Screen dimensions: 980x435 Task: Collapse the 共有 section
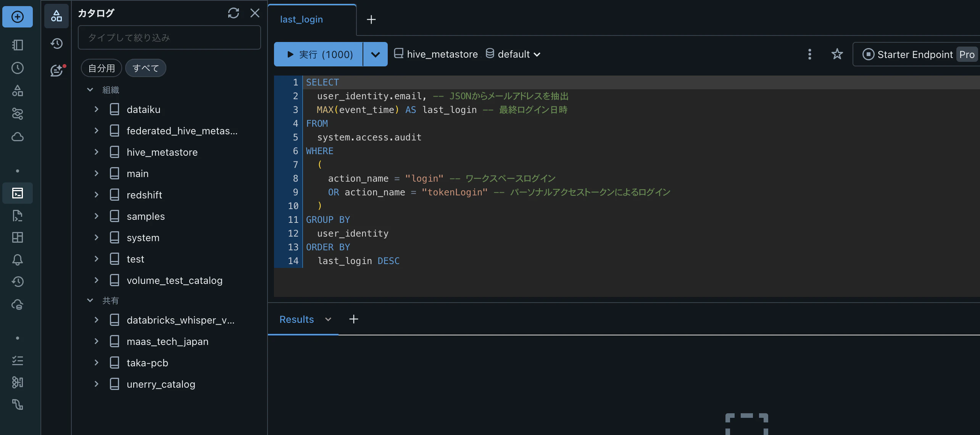90,300
